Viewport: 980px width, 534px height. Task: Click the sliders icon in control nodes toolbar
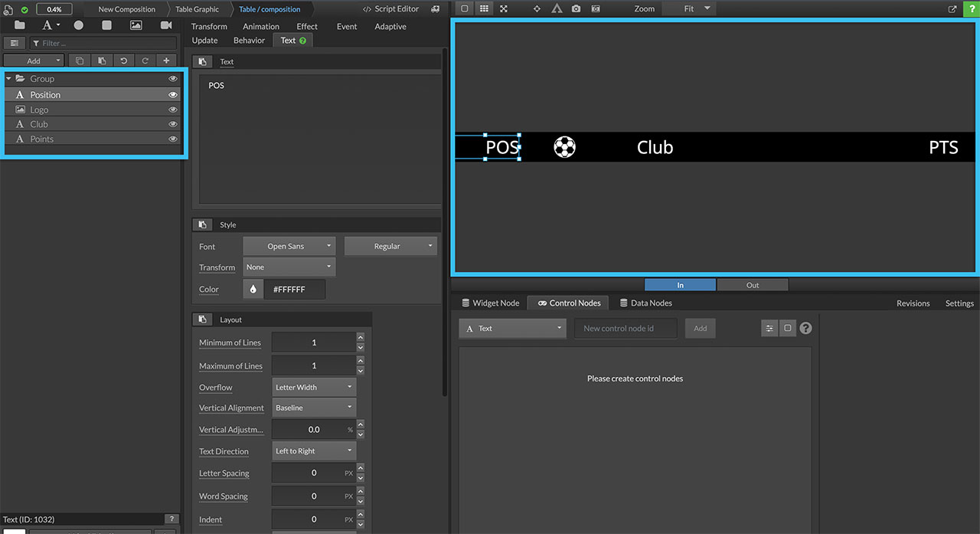[769, 328]
